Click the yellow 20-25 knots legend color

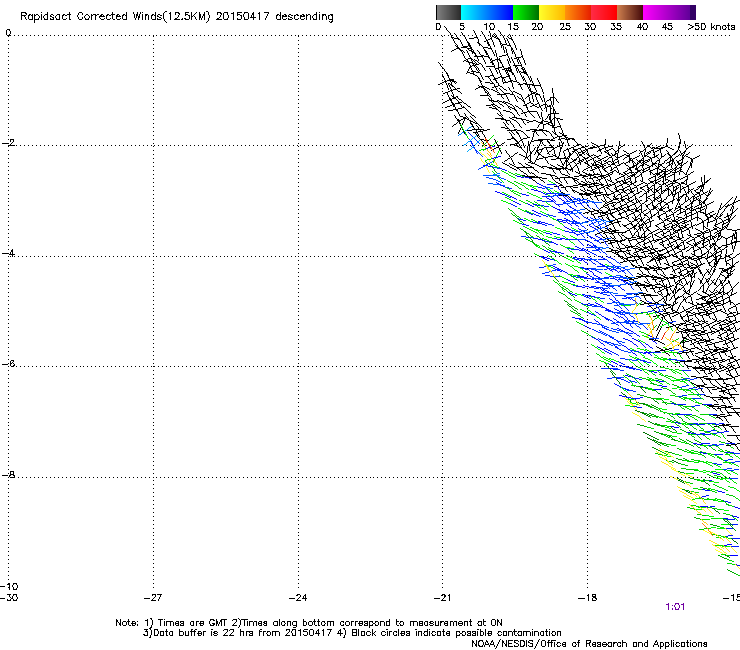click(x=552, y=12)
